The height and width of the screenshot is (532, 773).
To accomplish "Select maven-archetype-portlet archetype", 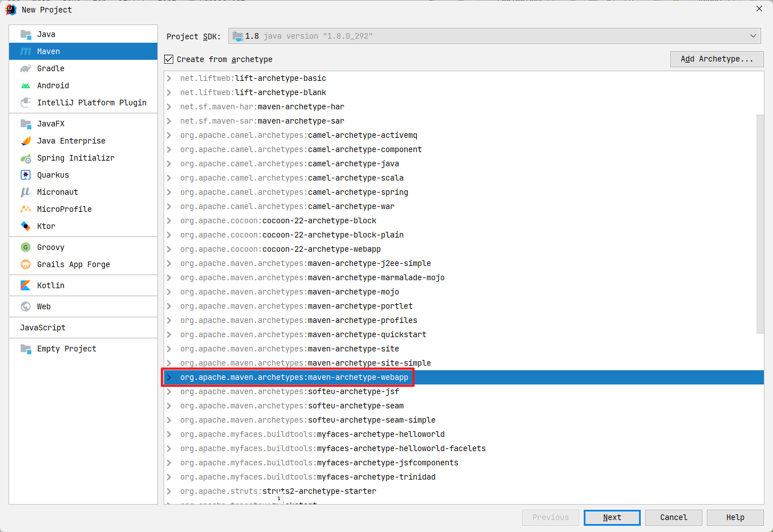I will (464, 306).
